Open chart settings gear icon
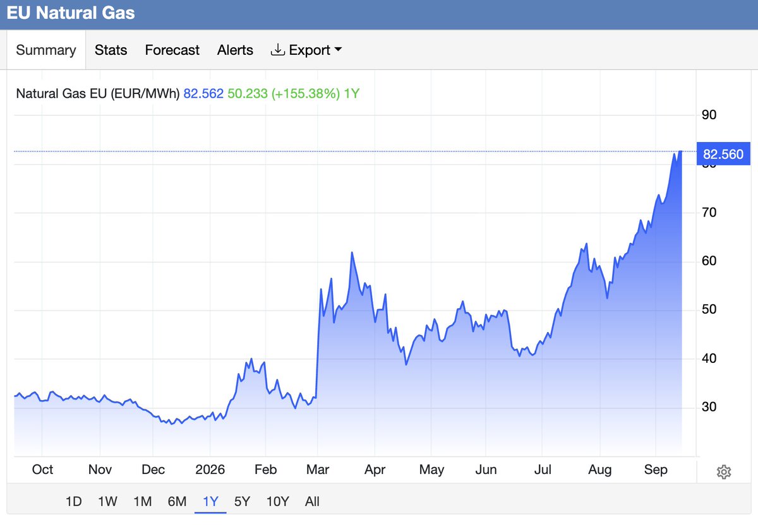The image size is (758, 532). [724, 472]
